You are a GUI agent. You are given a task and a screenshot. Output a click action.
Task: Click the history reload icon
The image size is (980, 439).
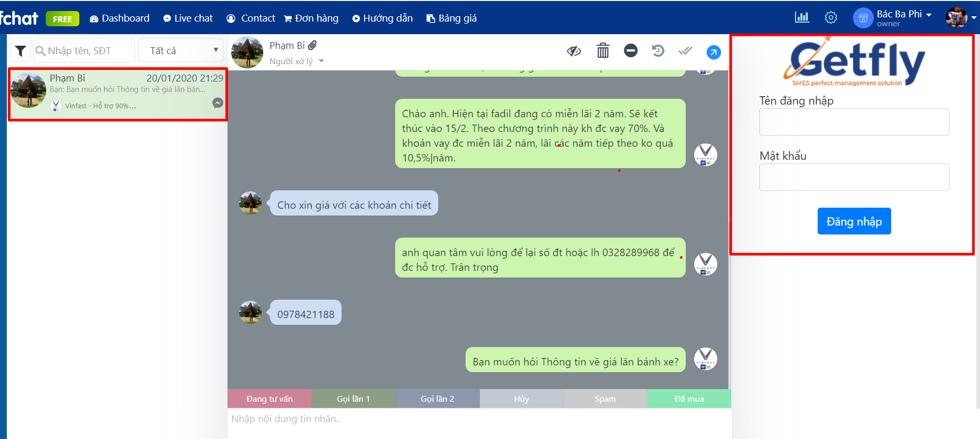tap(658, 50)
